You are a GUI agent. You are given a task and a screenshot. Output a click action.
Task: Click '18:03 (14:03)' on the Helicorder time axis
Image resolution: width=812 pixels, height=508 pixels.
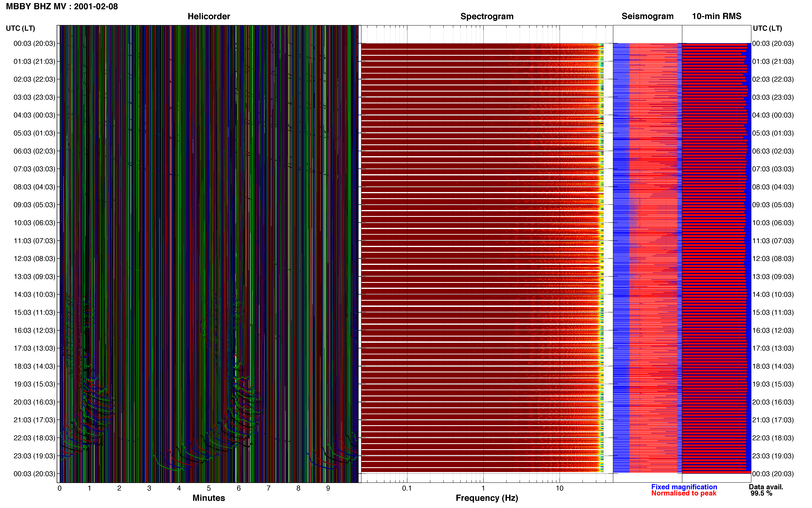point(34,366)
